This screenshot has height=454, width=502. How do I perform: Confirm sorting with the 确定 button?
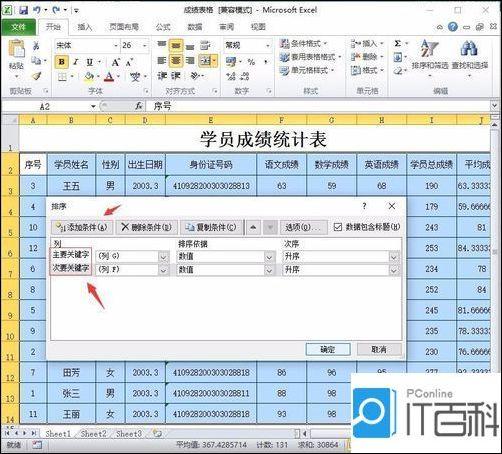[328, 350]
